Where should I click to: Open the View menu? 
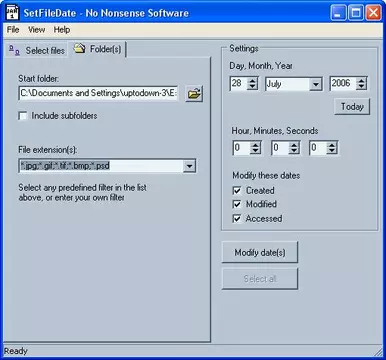(36, 30)
